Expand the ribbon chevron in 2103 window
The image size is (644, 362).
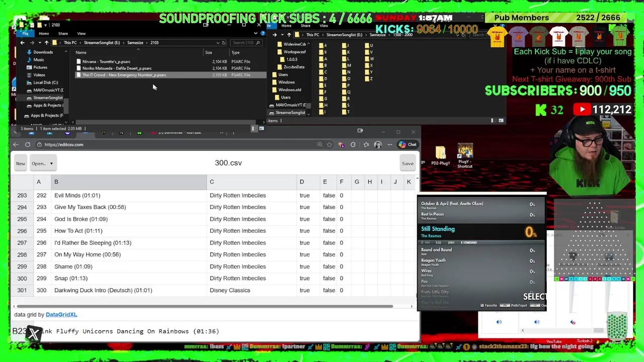(256, 34)
